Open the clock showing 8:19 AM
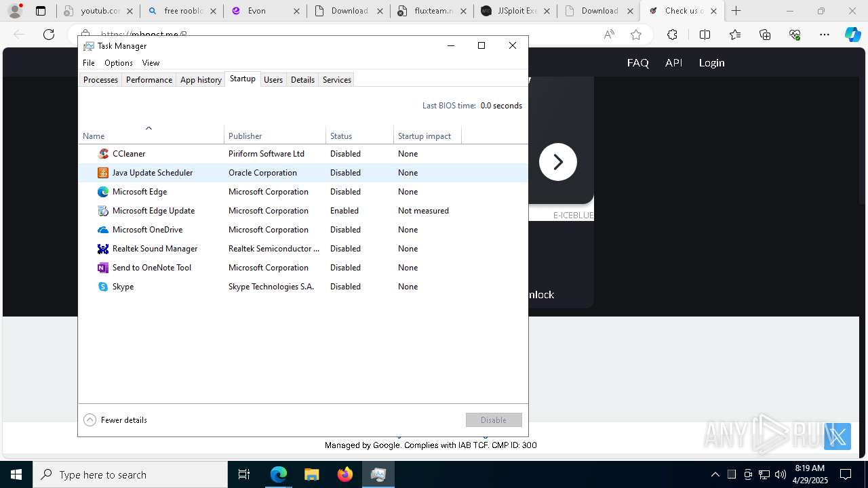The height and width of the screenshot is (488, 868). pos(810,474)
